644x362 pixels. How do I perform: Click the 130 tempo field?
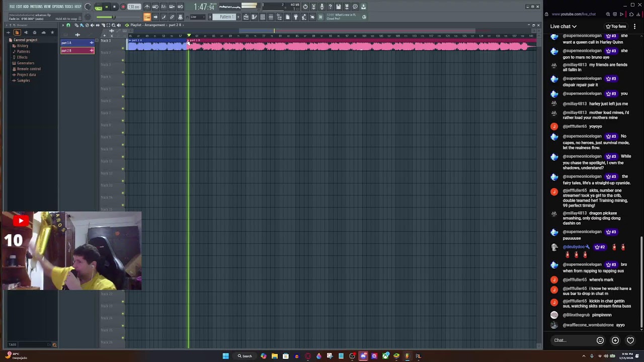click(134, 7)
